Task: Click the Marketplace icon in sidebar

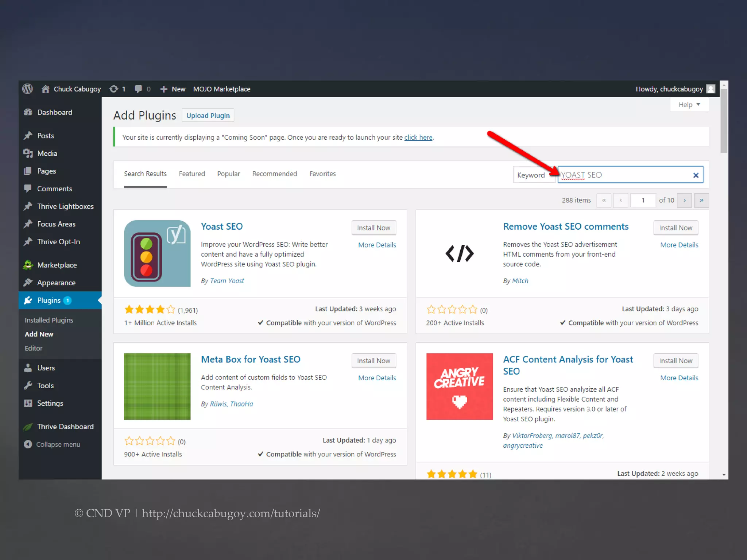Action: tap(28, 265)
